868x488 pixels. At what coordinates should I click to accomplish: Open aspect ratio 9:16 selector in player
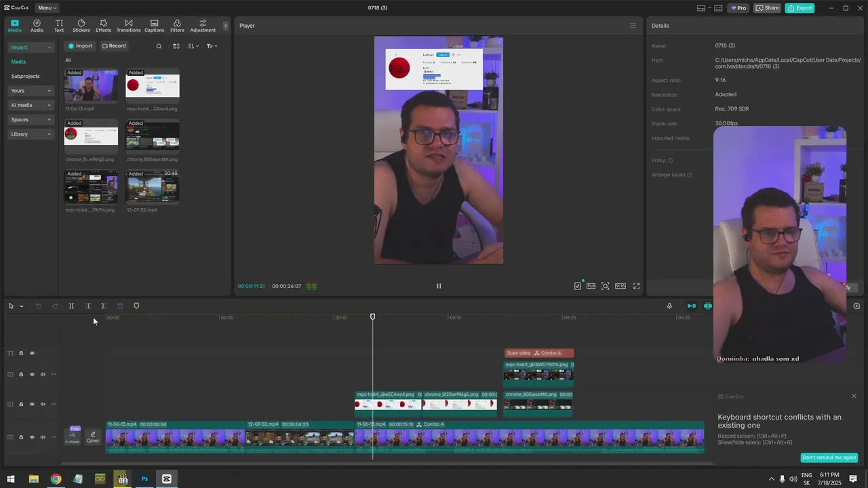[x=620, y=286]
